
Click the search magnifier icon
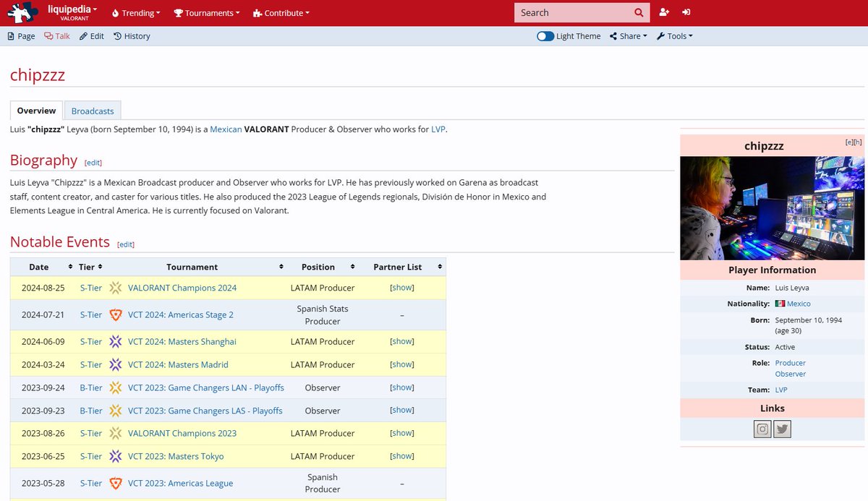pyautogui.click(x=639, y=12)
